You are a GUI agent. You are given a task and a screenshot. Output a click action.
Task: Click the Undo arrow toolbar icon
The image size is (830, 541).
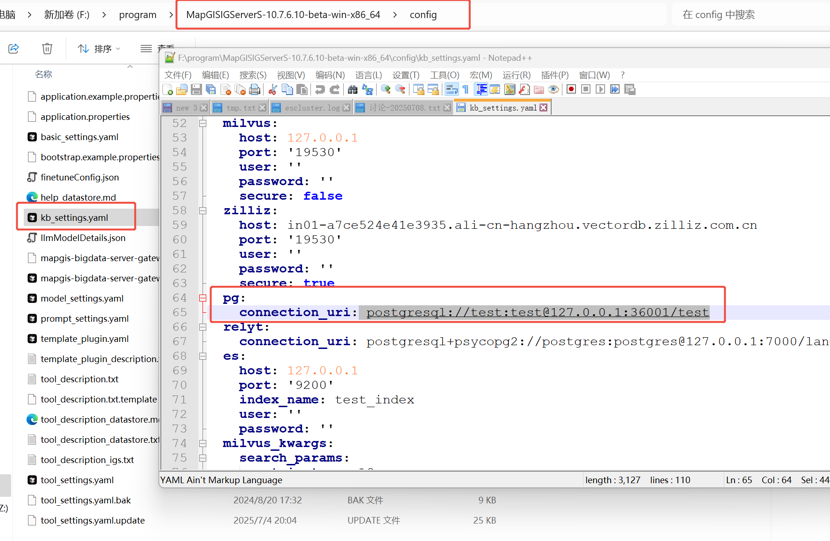[x=320, y=90]
